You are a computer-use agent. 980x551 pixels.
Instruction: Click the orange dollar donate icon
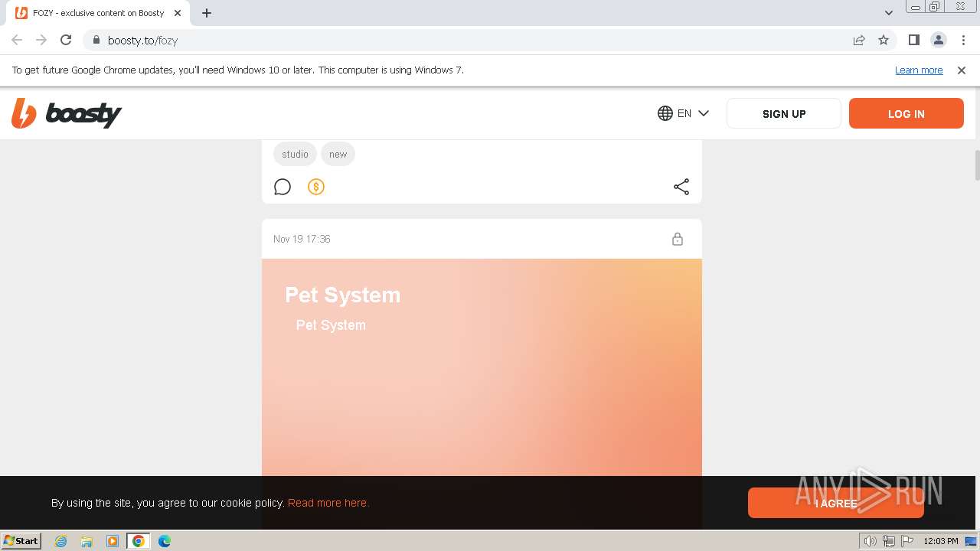(316, 187)
